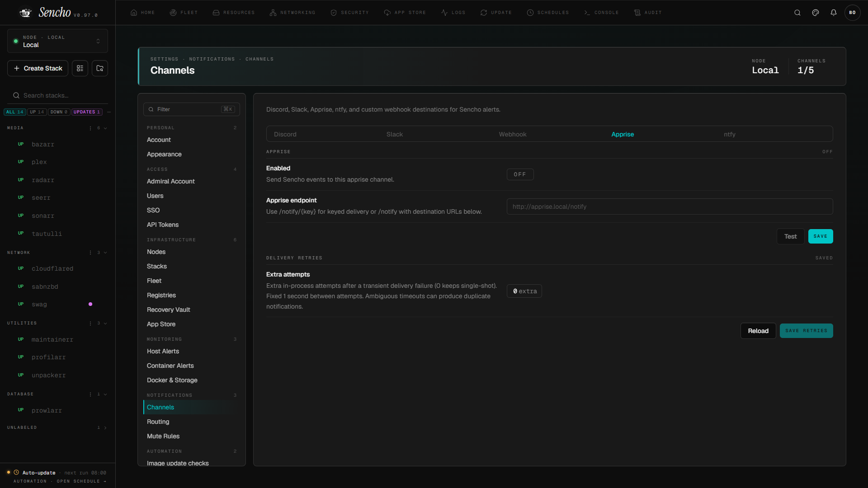Open the Security top menu
This screenshot has width=868, height=488.
[x=349, y=13]
